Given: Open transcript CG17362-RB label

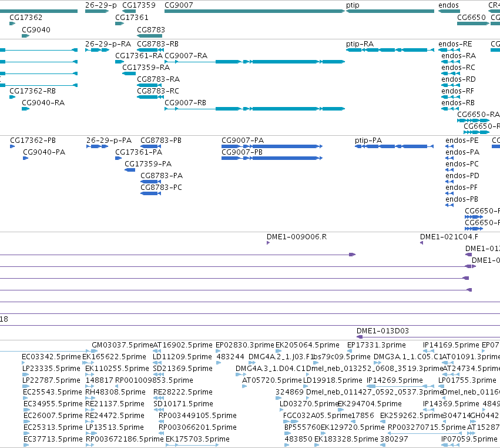Looking at the screenshot, I should point(32,91).
